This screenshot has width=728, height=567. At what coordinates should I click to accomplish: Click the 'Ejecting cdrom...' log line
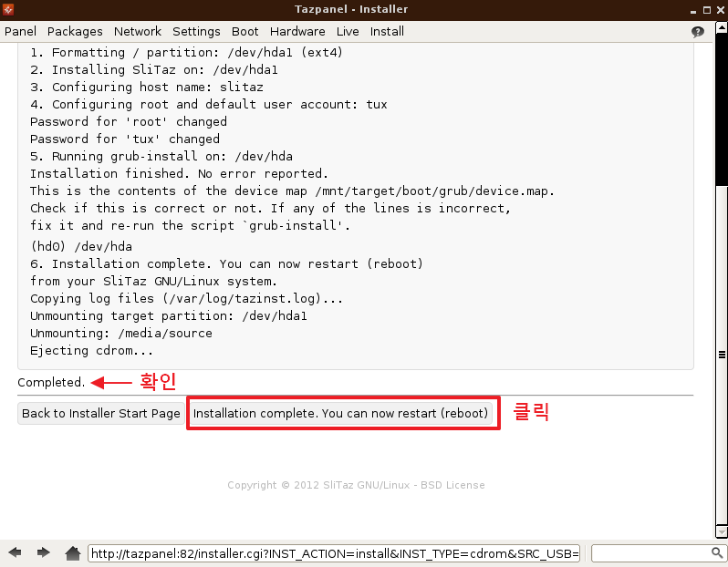coord(91,350)
